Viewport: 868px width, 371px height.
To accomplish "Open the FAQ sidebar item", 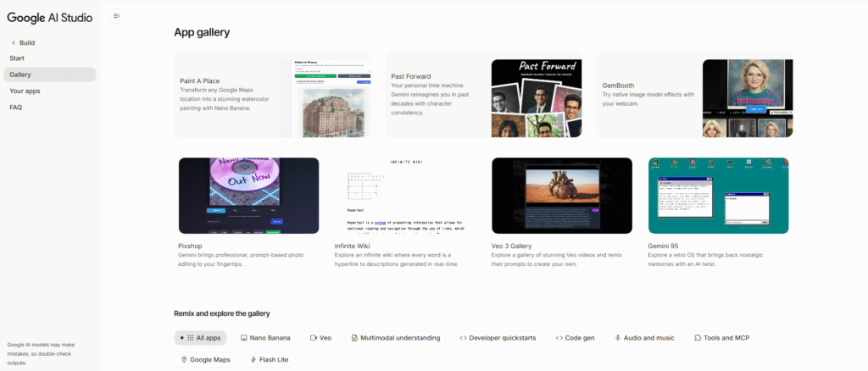I will (16, 108).
